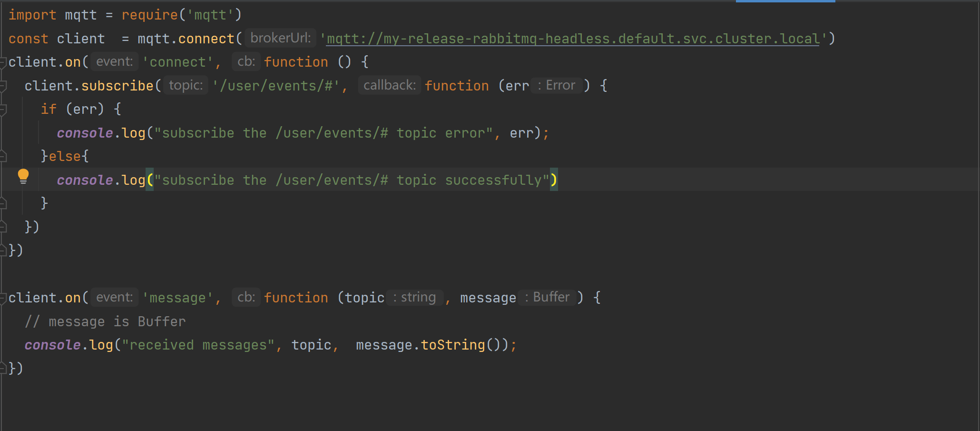
Task: Click the callback: parameter hint
Action: [390, 85]
